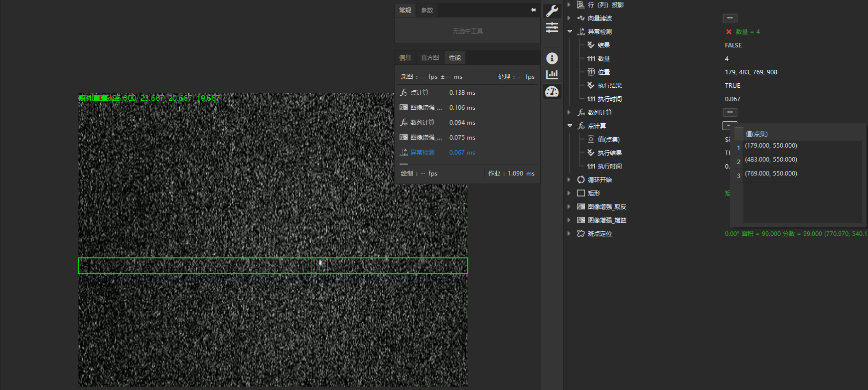Expand the 图像增强_取反 tree node

pos(569,206)
